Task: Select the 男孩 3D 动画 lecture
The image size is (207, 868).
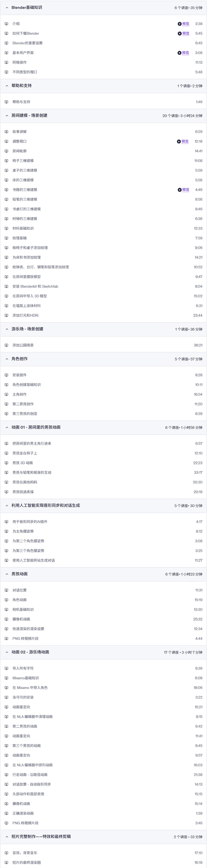Action: (x=23, y=463)
